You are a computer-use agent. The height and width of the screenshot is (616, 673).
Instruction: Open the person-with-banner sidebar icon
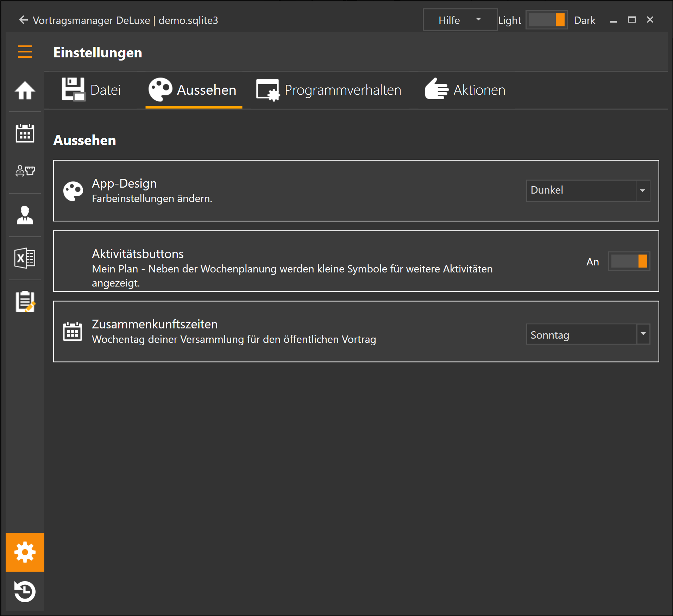[25, 171]
